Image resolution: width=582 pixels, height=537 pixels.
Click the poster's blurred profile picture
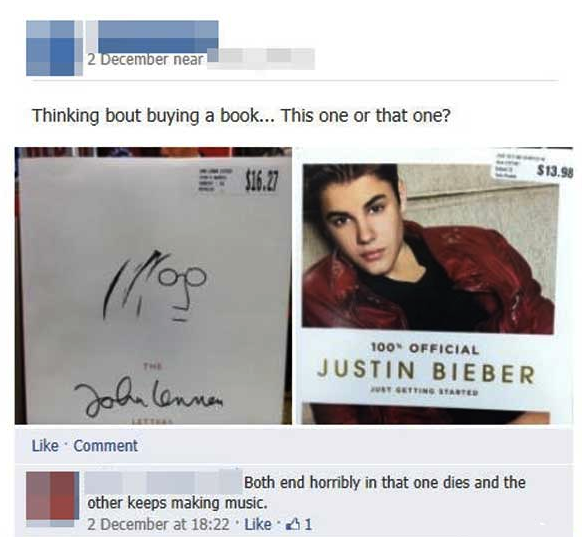[54, 48]
